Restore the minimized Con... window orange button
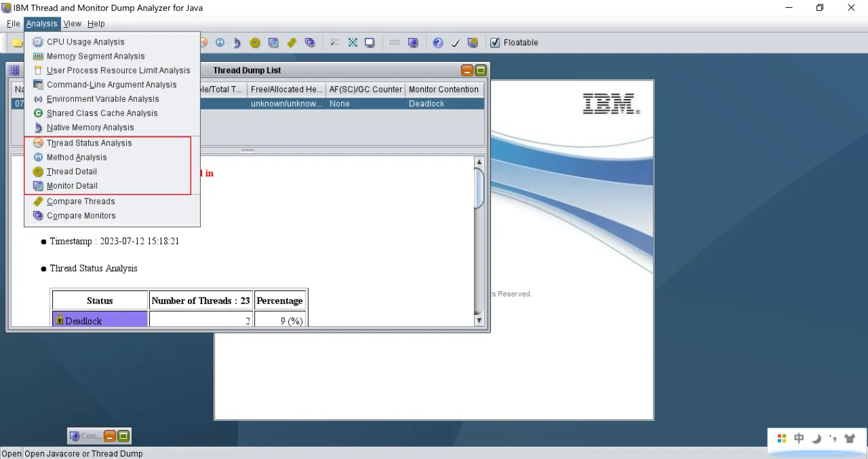 pos(110,436)
